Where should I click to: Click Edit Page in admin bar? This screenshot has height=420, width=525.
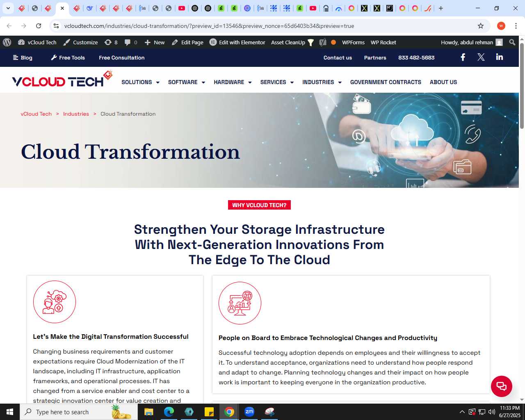(x=187, y=42)
